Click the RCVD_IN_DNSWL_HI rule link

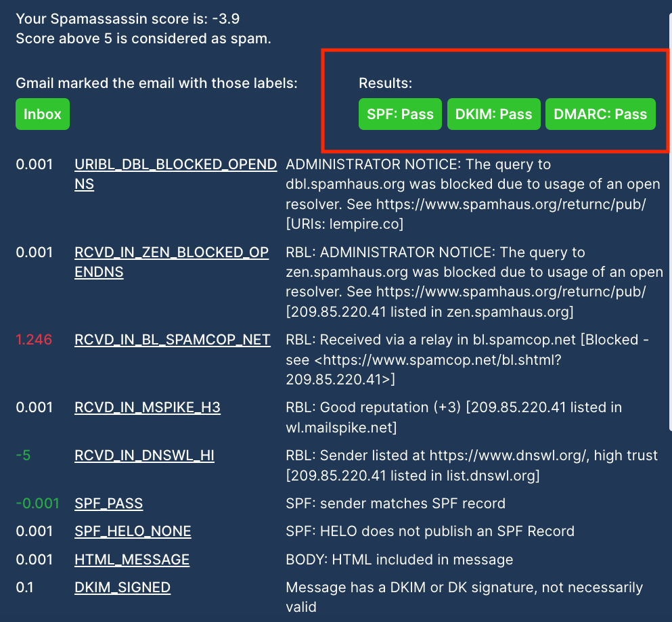click(x=144, y=456)
